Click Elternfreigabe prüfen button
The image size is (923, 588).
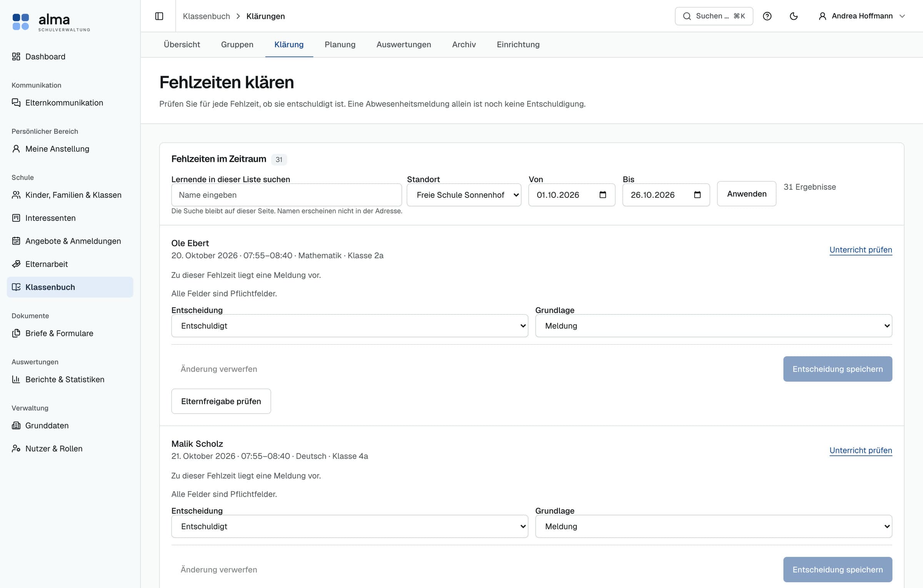pyautogui.click(x=221, y=401)
